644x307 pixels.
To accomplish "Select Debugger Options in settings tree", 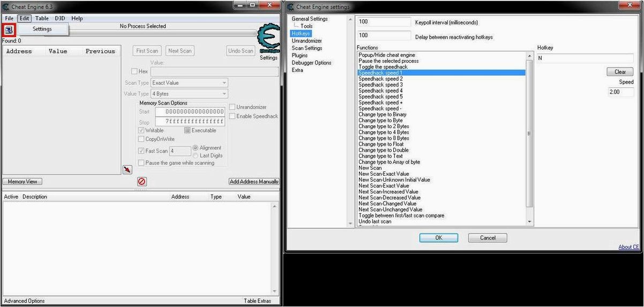I will (311, 63).
